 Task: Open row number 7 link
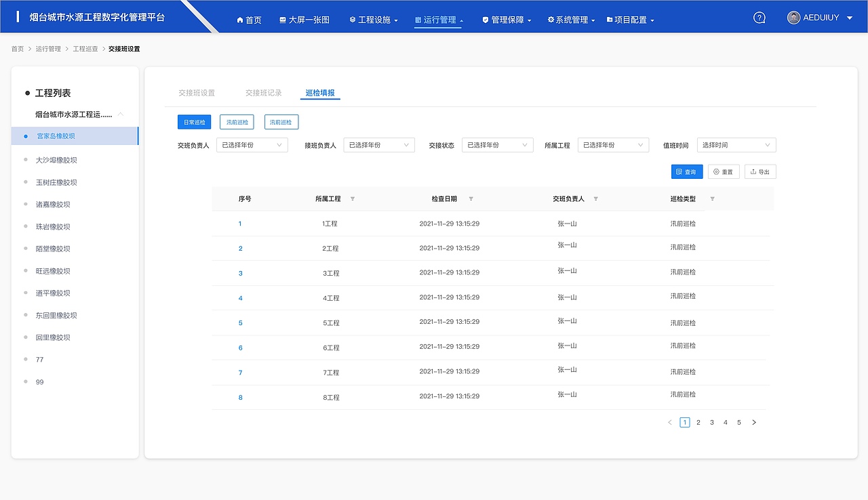pos(240,373)
